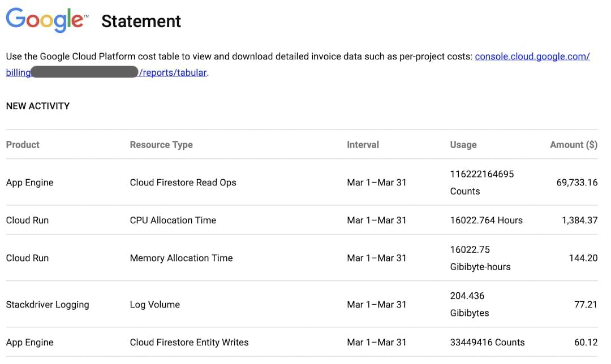Click the Usage column header

point(463,145)
